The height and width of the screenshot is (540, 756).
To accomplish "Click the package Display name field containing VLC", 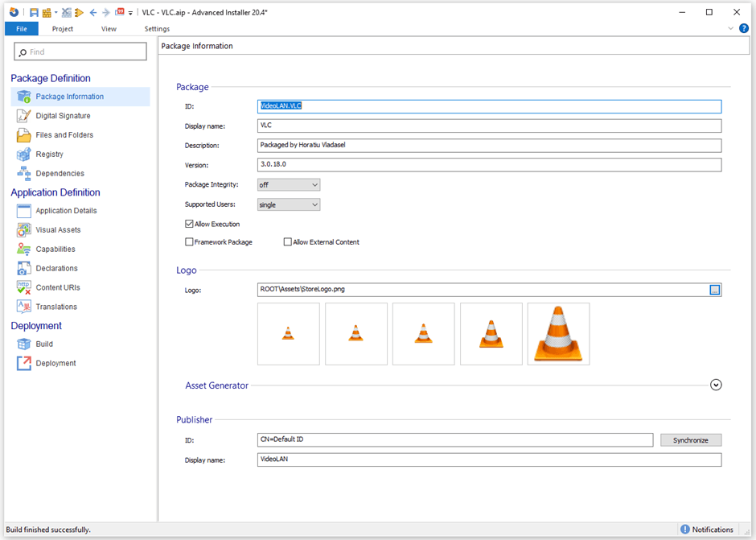I will pos(489,126).
